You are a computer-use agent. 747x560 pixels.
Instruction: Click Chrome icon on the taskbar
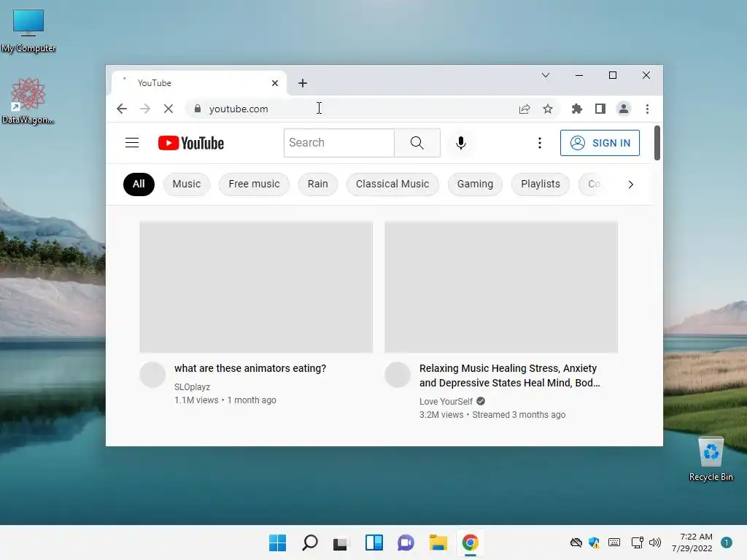pyautogui.click(x=471, y=542)
